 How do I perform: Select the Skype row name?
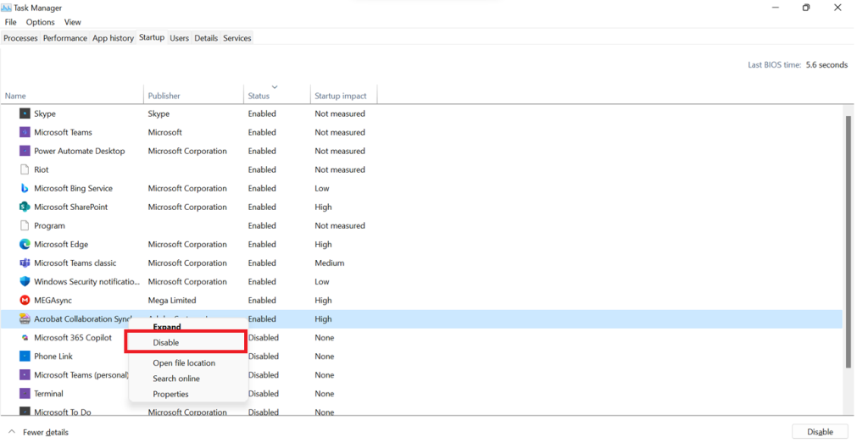pyautogui.click(x=45, y=113)
